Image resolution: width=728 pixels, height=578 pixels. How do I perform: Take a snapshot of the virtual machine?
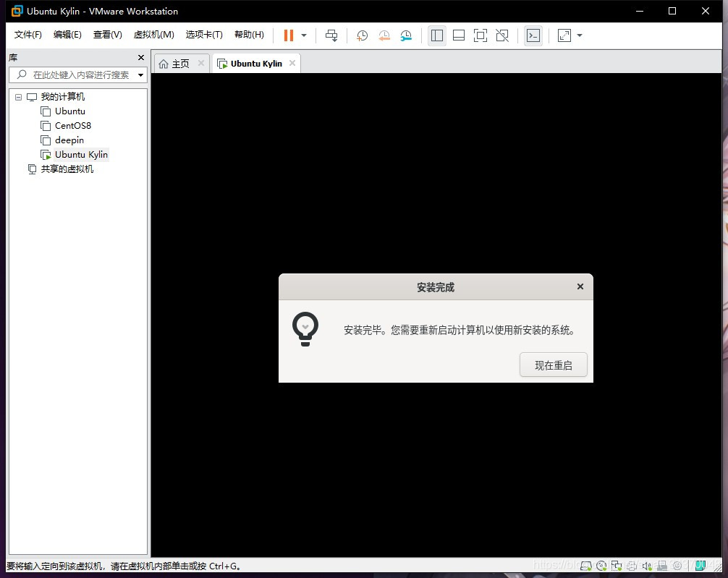pos(362,35)
